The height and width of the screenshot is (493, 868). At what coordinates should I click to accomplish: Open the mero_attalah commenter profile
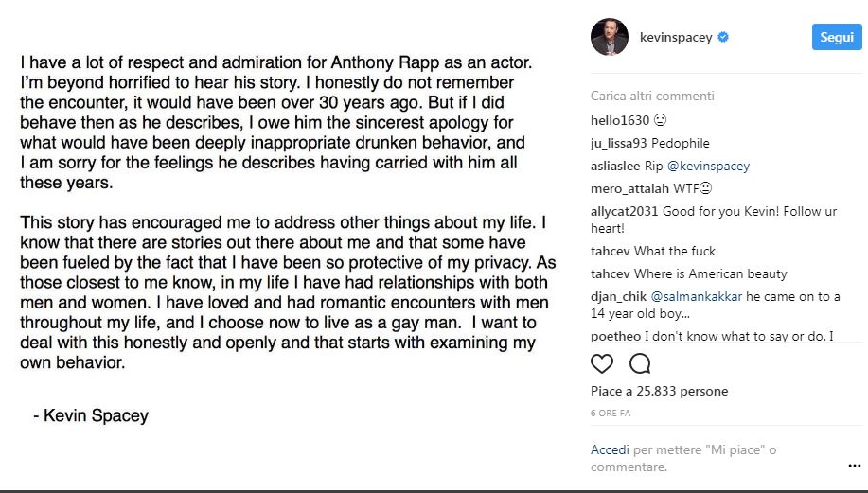tap(629, 188)
